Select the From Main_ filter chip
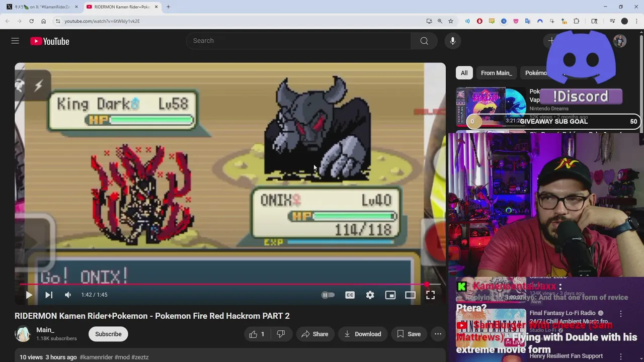The image size is (644, 362). click(x=496, y=73)
